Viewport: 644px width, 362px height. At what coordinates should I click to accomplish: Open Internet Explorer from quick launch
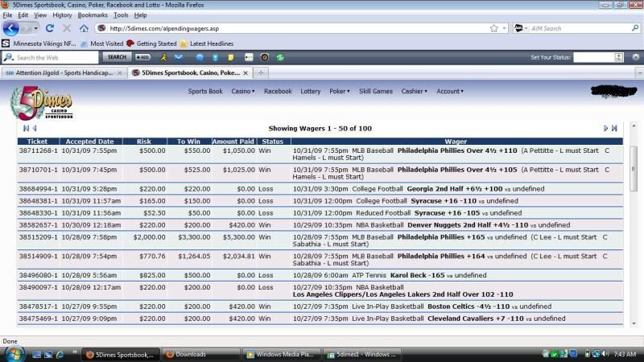coord(60,354)
